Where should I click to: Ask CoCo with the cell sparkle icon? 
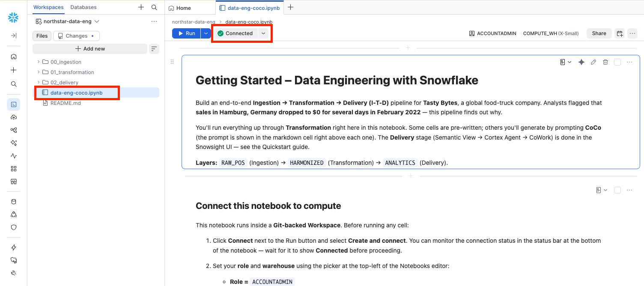[x=581, y=62]
